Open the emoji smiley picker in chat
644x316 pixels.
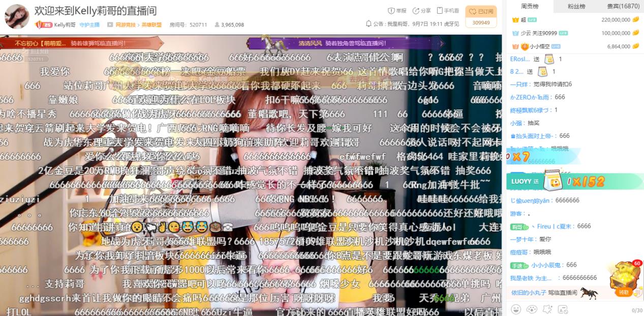point(515,309)
